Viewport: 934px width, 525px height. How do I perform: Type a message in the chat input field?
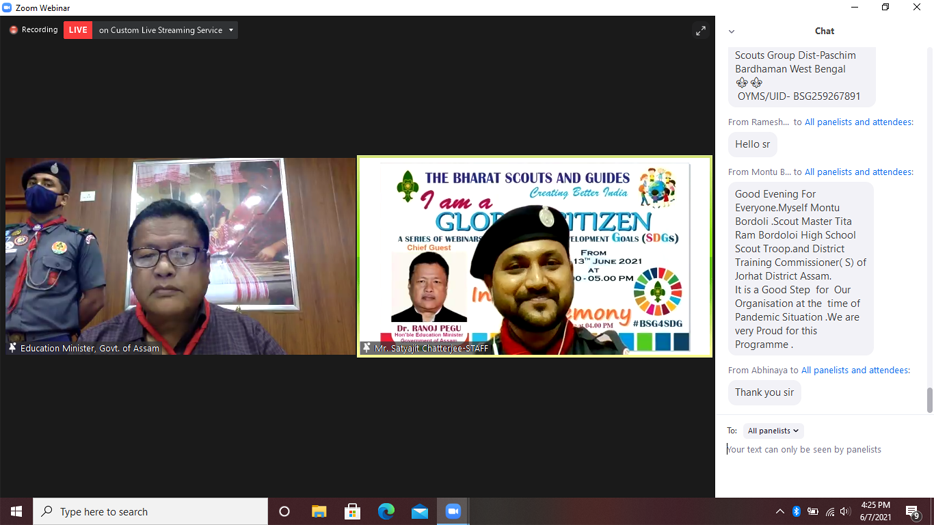coord(820,450)
